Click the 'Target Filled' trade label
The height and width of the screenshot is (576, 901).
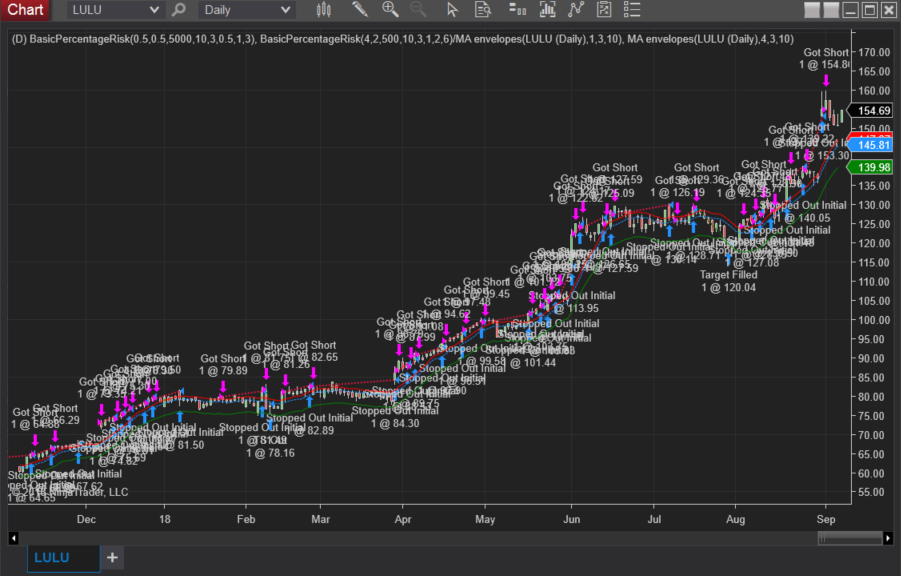tap(729, 275)
